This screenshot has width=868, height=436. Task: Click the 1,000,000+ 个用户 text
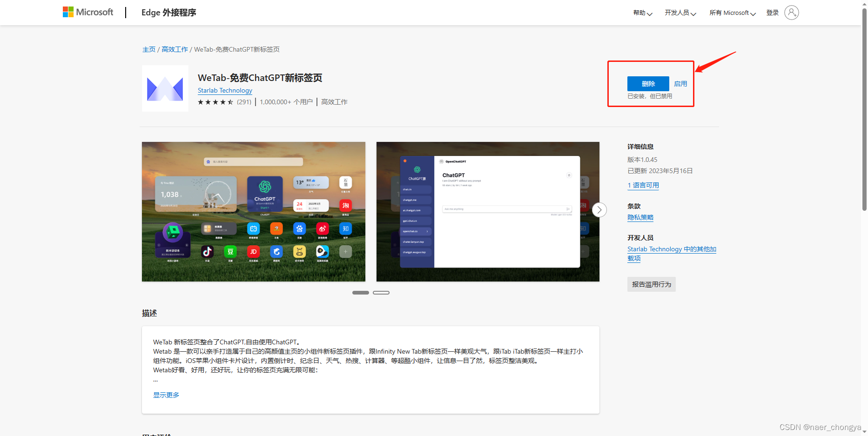[286, 102]
